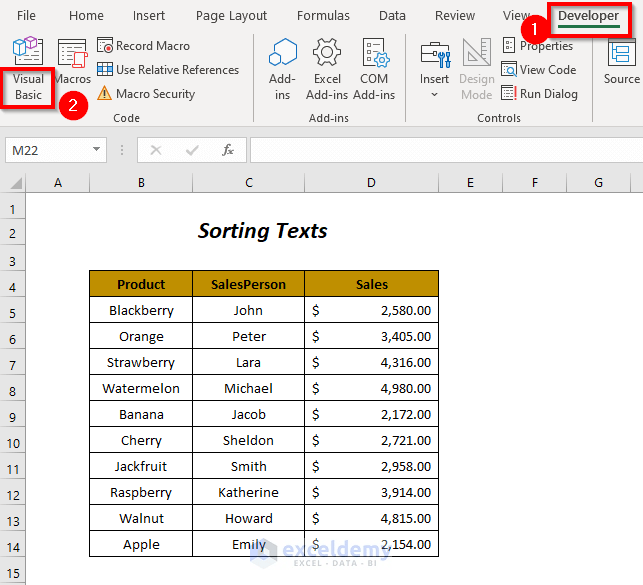Open the XML Source pane

(x=622, y=61)
